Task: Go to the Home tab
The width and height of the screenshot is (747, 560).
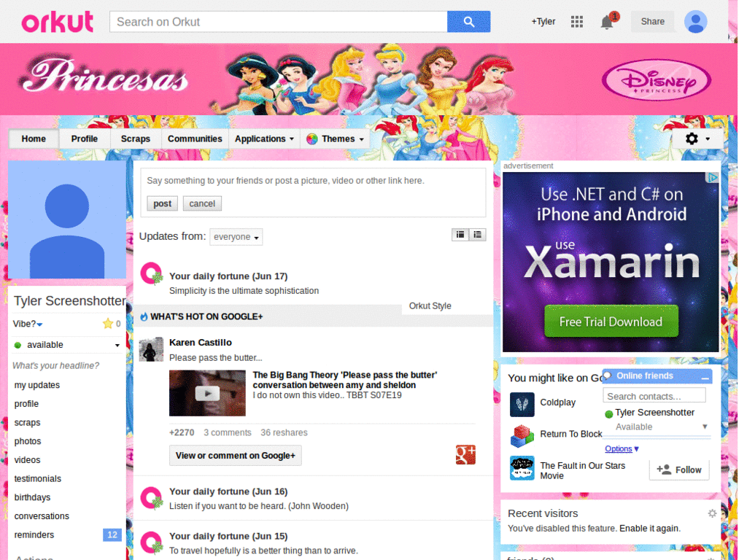Action: click(34, 139)
